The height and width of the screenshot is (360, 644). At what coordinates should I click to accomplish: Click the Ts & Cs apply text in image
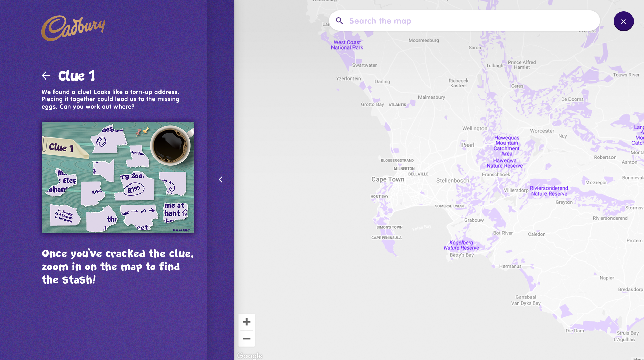tap(181, 230)
